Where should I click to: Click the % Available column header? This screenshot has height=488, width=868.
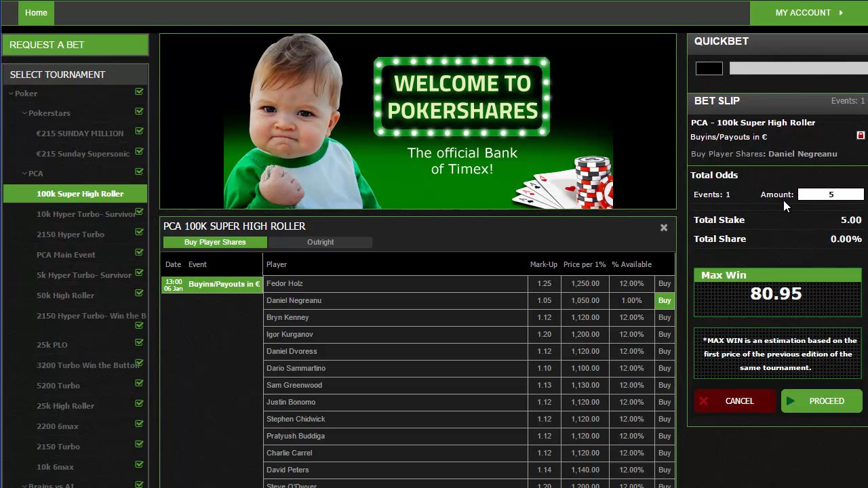(x=631, y=264)
